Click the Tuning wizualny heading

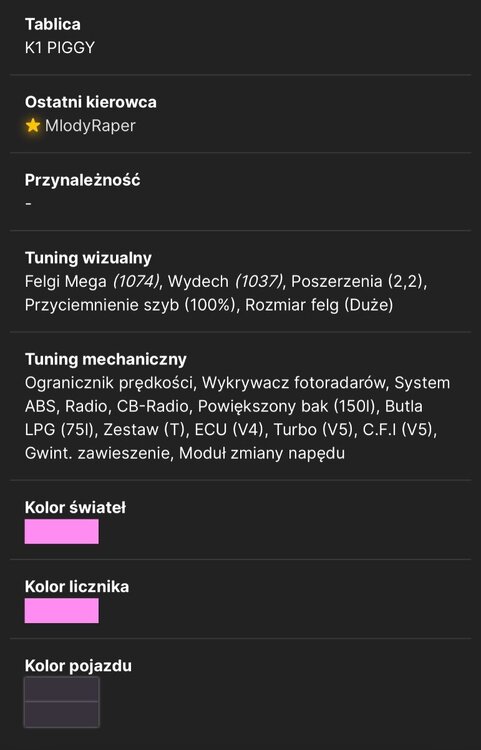(x=88, y=258)
